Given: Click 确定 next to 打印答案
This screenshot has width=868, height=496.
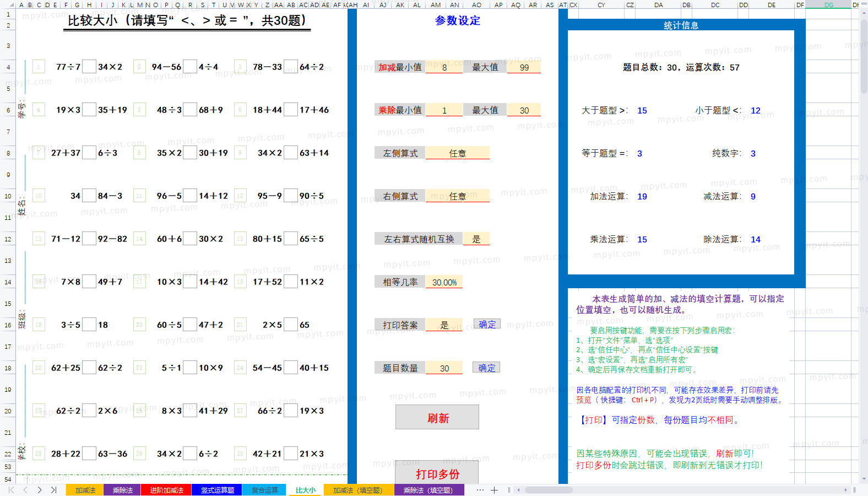Looking at the screenshot, I should [x=487, y=324].
